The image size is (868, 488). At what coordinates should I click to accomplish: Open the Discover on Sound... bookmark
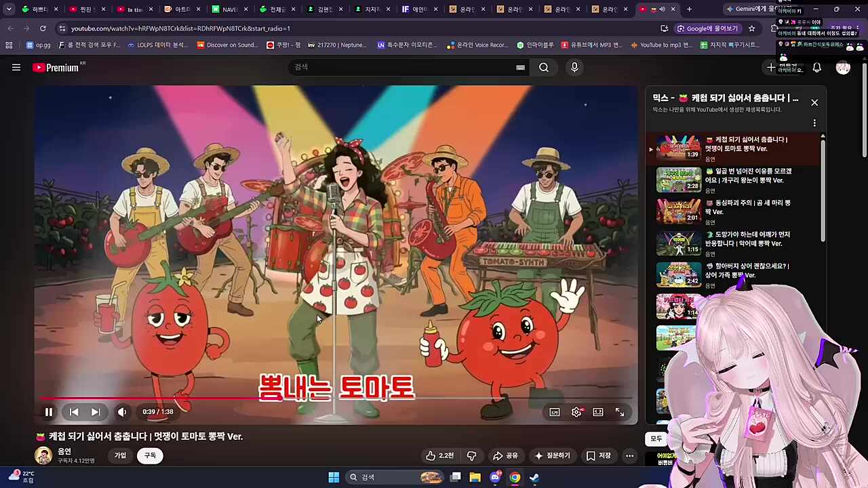tap(227, 45)
